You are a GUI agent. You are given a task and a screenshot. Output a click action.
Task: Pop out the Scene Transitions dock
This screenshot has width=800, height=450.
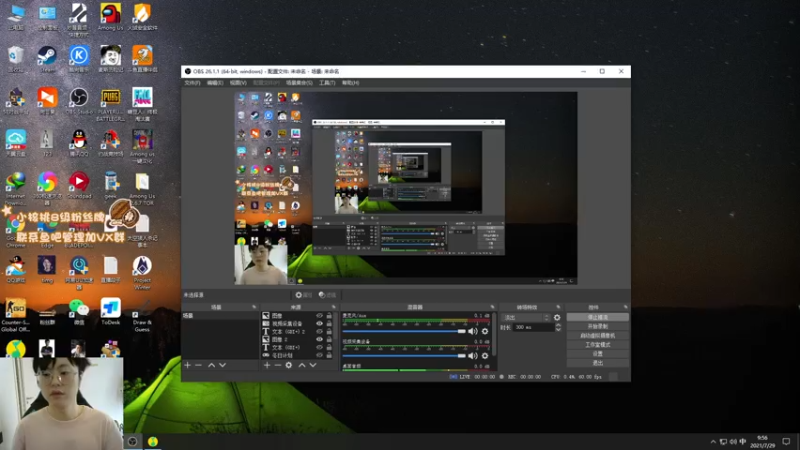558,307
